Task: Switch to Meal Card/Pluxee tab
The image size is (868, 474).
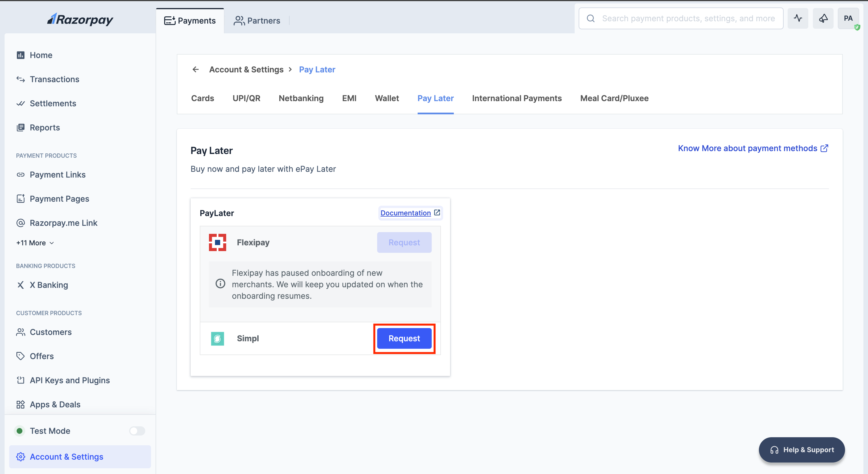Action: (x=614, y=98)
